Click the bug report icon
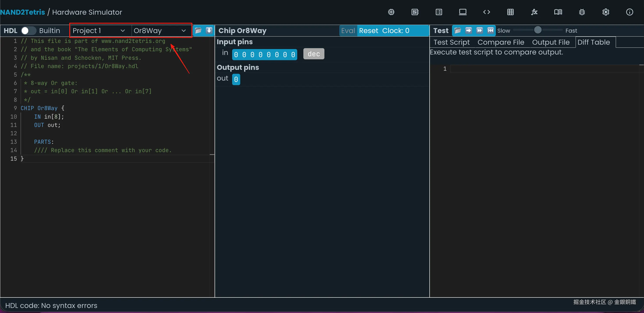 (x=582, y=12)
